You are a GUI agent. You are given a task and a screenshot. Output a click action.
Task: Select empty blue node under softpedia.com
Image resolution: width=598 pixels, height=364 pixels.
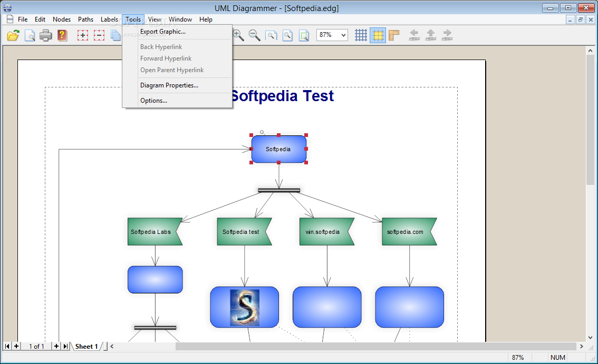[410, 307]
